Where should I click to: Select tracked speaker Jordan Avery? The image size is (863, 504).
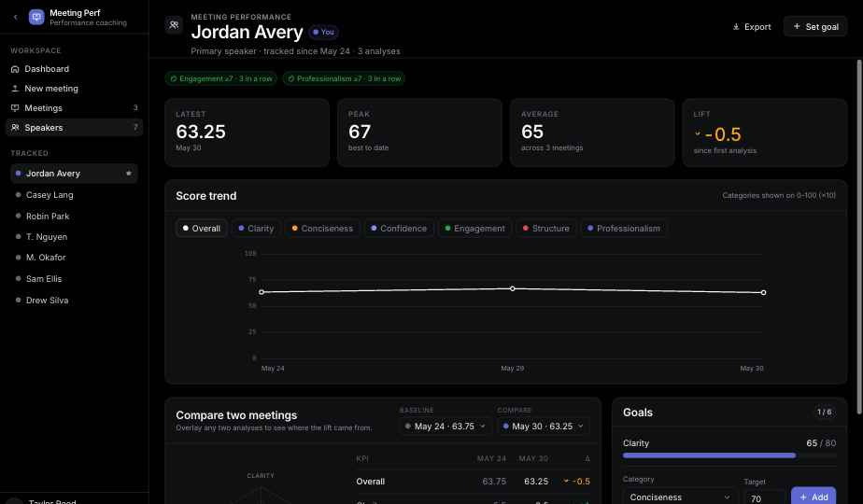click(75, 174)
